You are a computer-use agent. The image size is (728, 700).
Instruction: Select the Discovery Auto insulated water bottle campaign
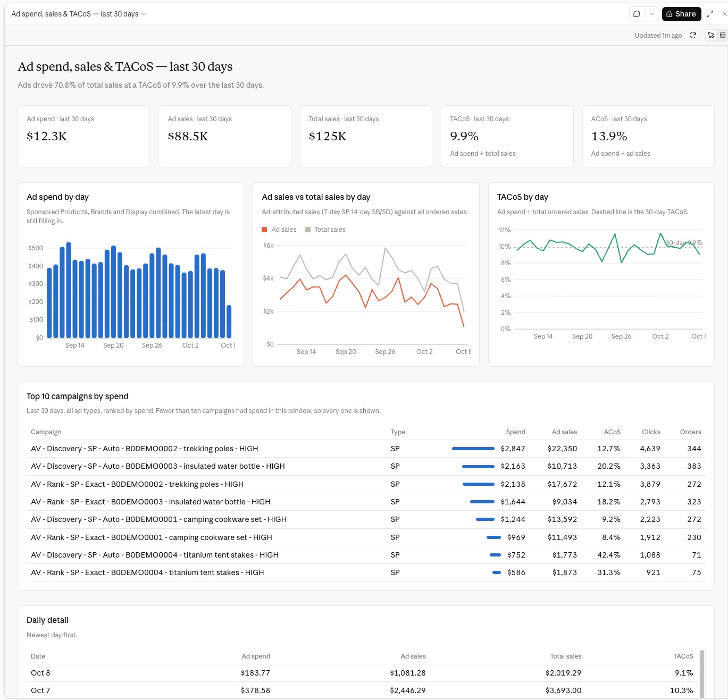click(x=366, y=466)
